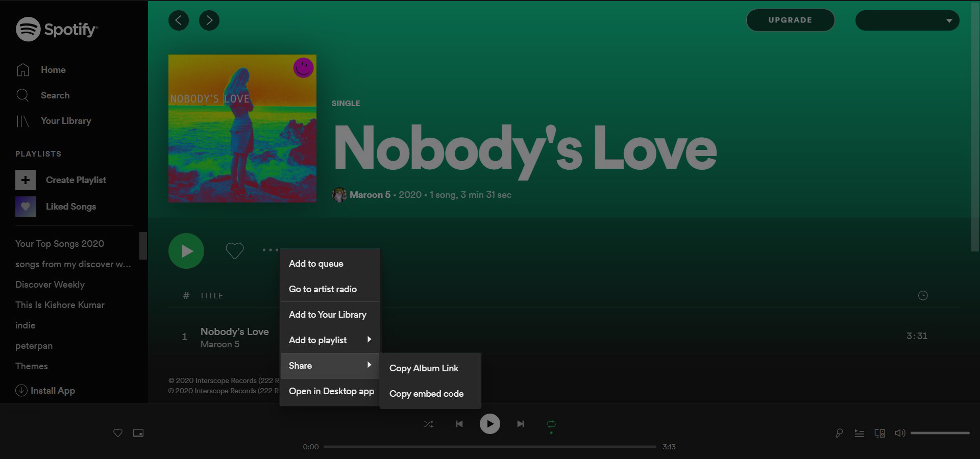Click the TITLE column header
Image resolution: width=980 pixels, height=459 pixels.
pos(211,296)
